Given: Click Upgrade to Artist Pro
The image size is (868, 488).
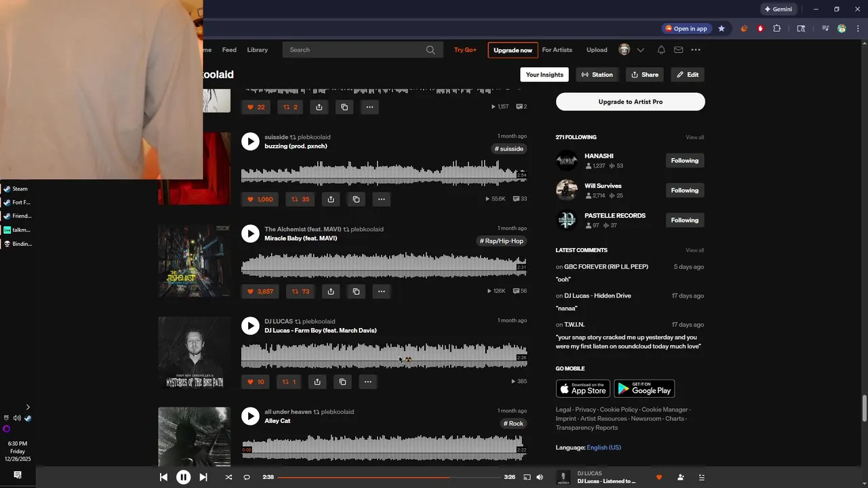Looking at the screenshot, I should (631, 102).
